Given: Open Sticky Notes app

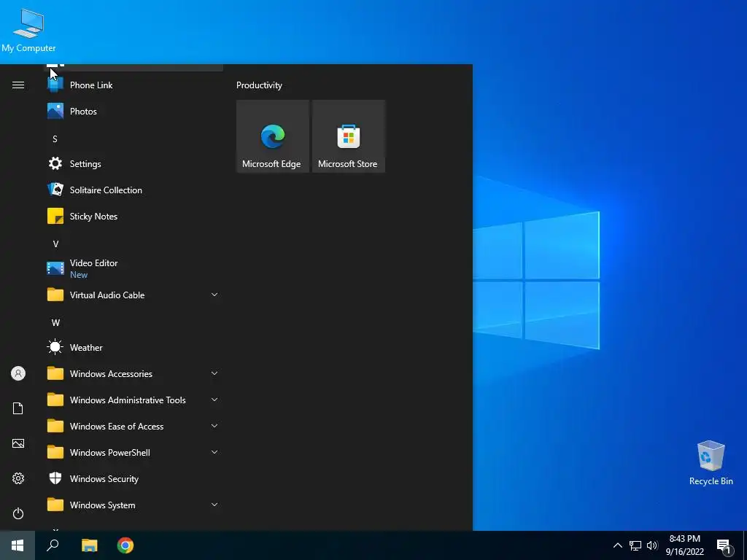Looking at the screenshot, I should (x=135, y=216).
